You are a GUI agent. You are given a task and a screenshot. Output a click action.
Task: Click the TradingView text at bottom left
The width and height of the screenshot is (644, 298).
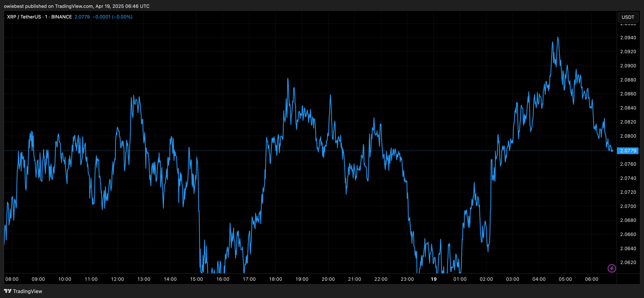27,291
